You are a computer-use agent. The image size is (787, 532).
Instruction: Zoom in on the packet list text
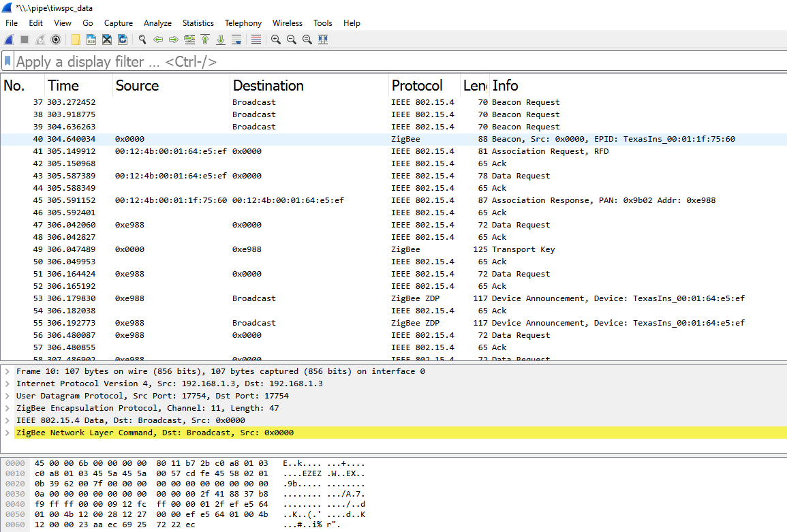point(275,40)
